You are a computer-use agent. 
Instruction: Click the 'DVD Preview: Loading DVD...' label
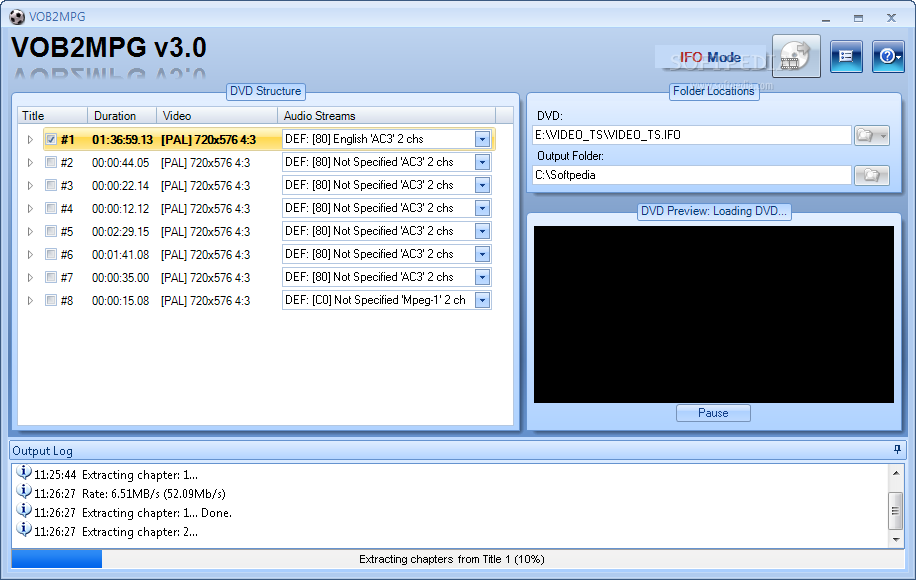[x=713, y=211]
